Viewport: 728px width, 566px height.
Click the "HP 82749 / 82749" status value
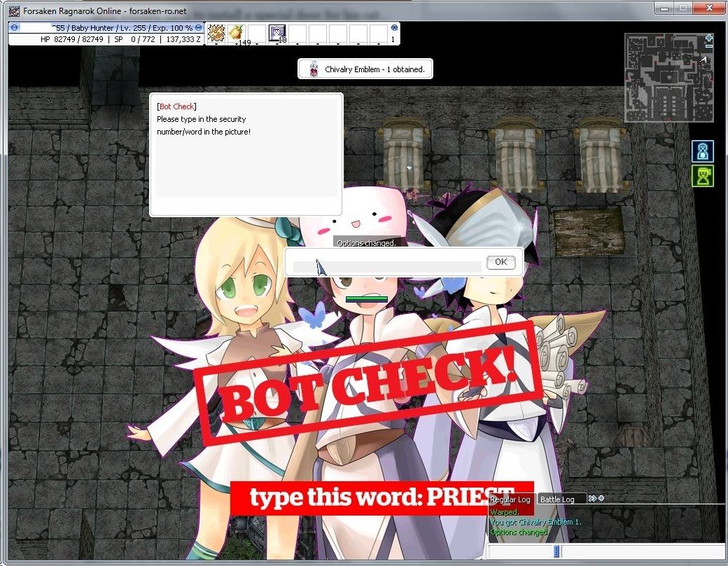coord(72,39)
